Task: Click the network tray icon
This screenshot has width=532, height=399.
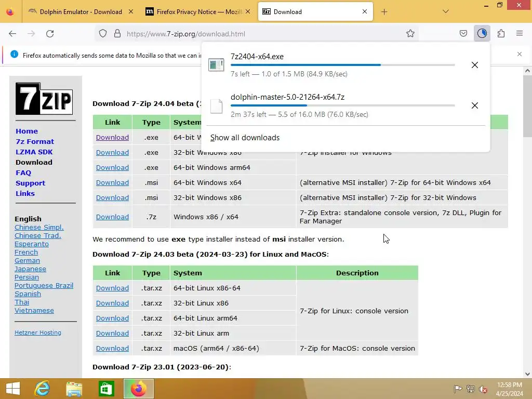Action: (471, 389)
